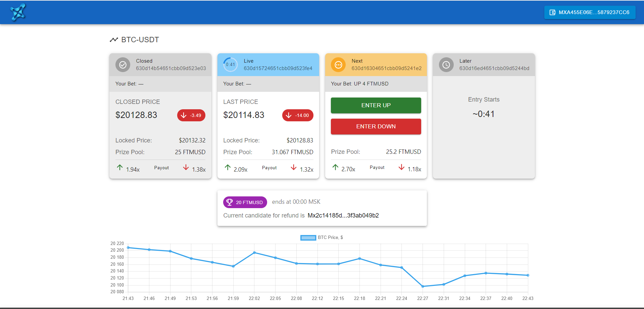The image size is (644, 309).
Task: Select the BTC-USDT pair title
Action: pyautogui.click(x=140, y=40)
